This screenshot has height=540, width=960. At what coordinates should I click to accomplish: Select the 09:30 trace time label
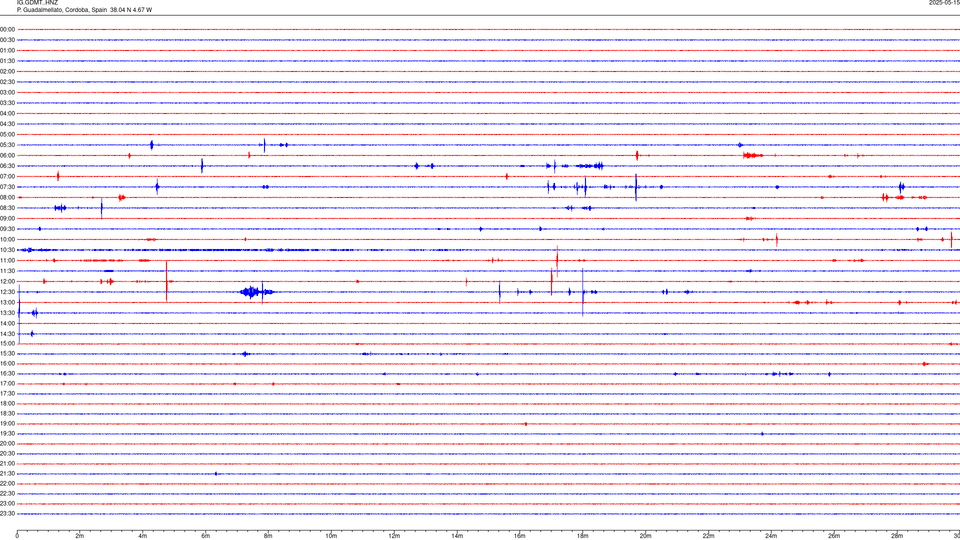[x=7, y=229]
